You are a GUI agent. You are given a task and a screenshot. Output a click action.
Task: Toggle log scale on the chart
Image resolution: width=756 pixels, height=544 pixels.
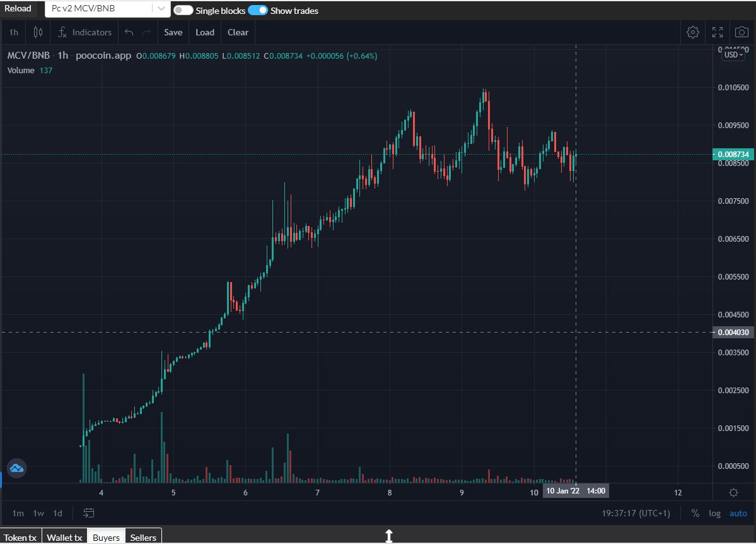point(714,513)
